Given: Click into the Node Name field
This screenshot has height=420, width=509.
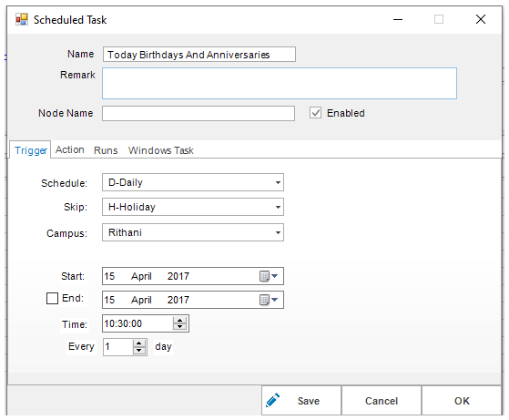Looking at the screenshot, I should (199, 113).
